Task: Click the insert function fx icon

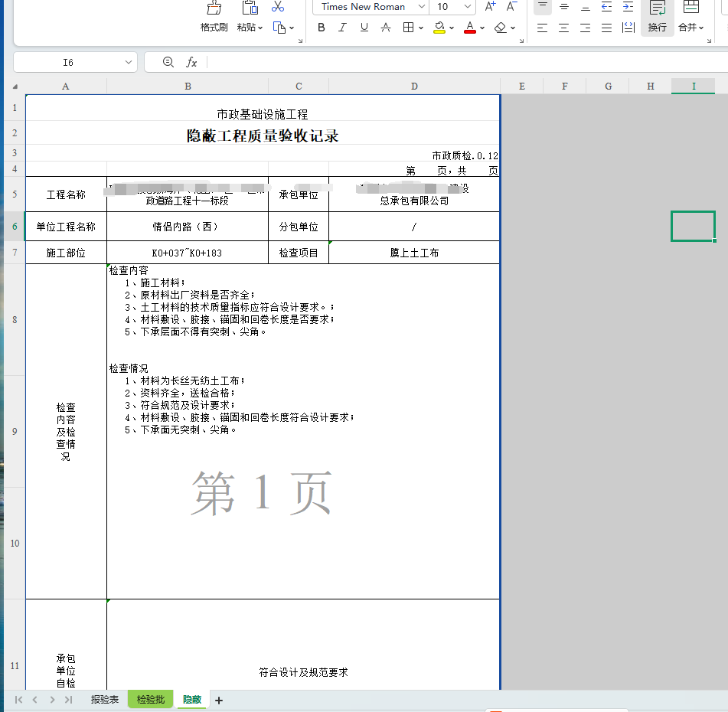Action: click(x=192, y=62)
